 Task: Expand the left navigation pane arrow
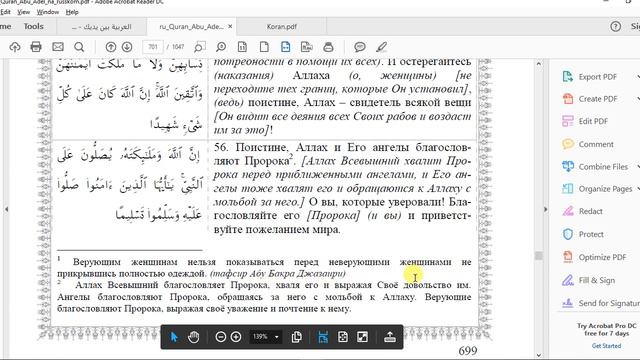[6, 209]
